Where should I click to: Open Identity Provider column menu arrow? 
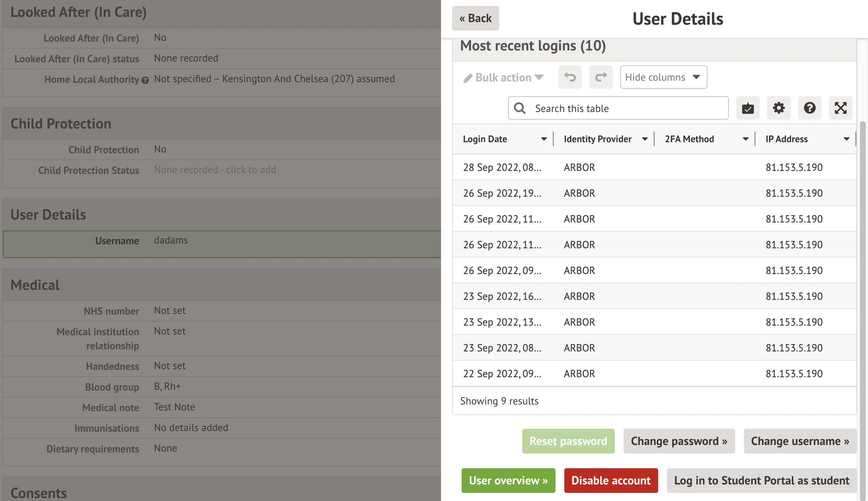click(645, 139)
